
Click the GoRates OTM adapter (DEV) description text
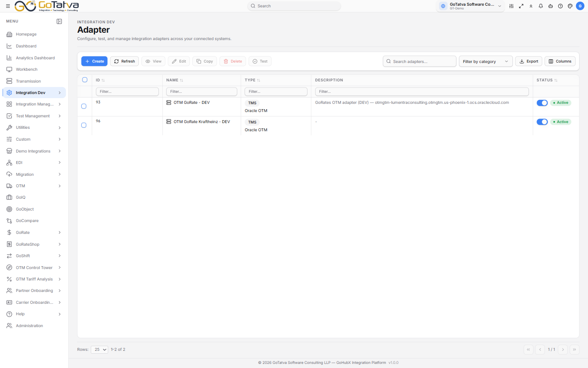tap(412, 103)
